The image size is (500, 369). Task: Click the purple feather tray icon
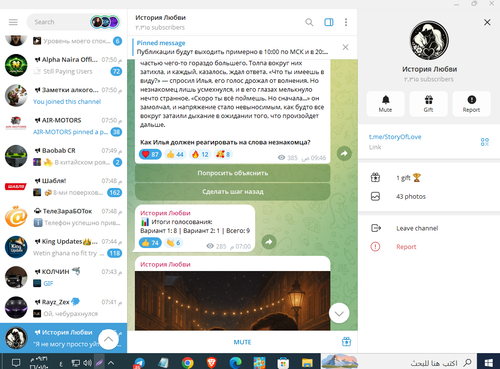click(x=99, y=363)
